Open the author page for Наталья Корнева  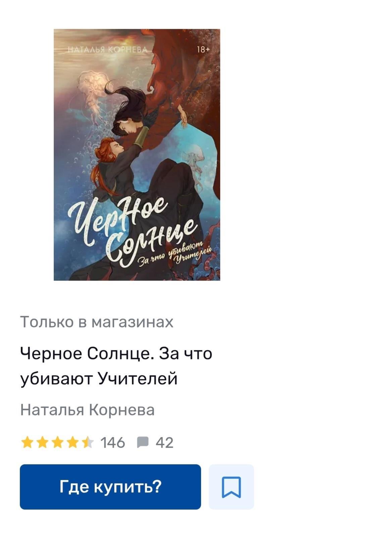[x=87, y=410]
